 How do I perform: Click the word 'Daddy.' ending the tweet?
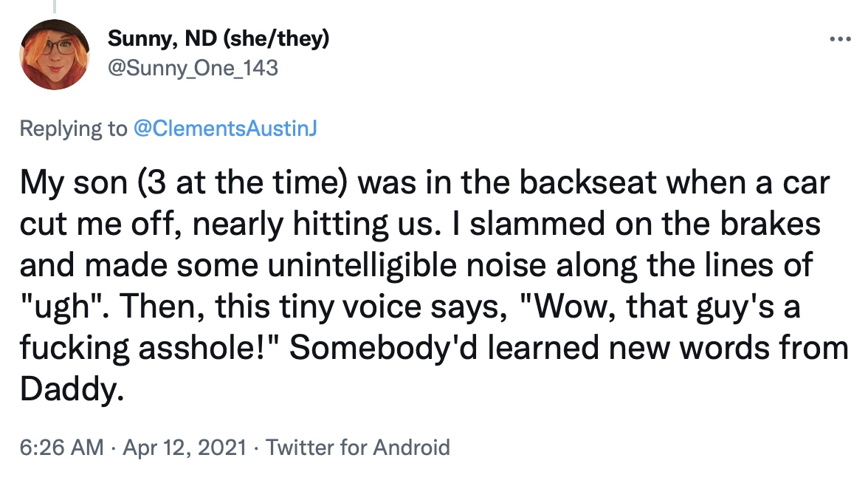coord(72,389)
